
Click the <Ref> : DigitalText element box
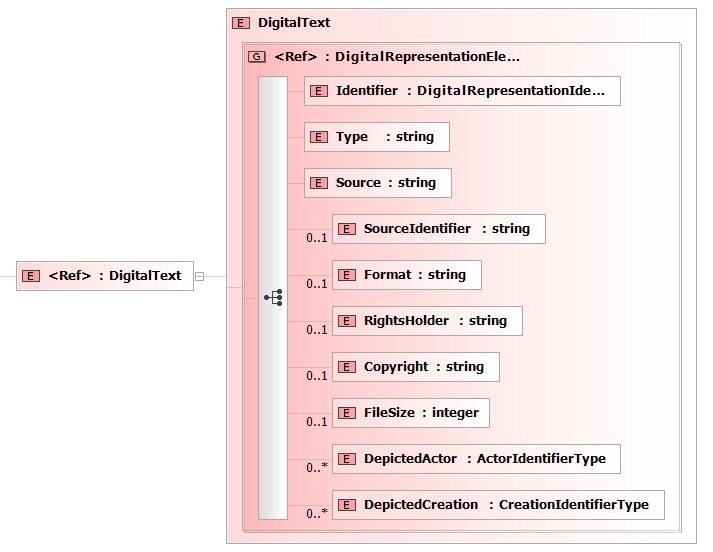[104, 276]
